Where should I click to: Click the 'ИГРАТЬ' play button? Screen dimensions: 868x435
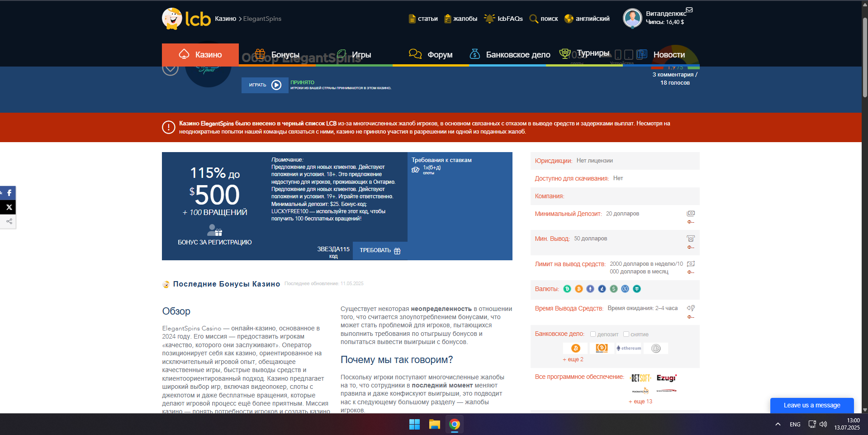(265, 85)
